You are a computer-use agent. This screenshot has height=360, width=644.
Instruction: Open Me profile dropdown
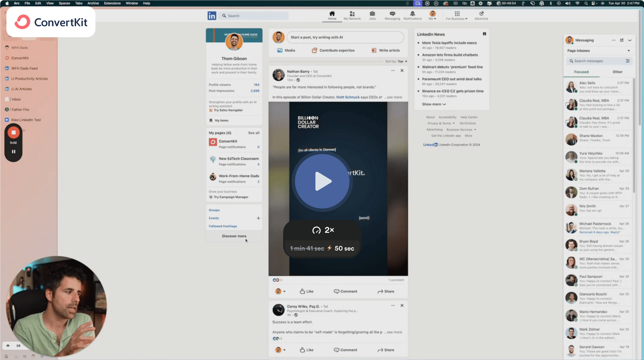[432, 16]
